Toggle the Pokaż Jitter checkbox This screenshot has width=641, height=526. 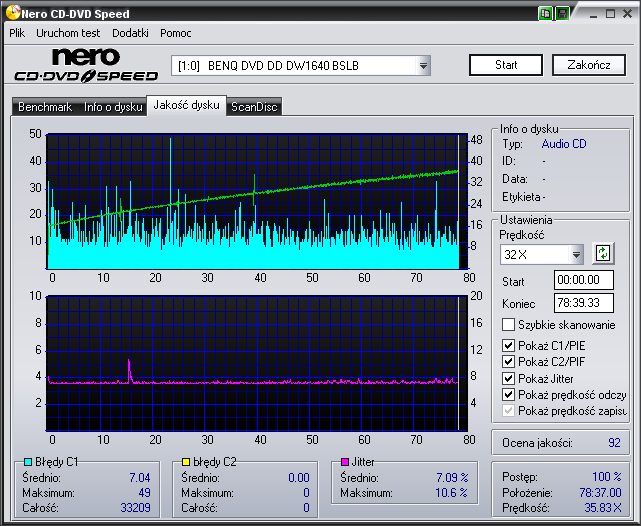(x=508, y=378)
